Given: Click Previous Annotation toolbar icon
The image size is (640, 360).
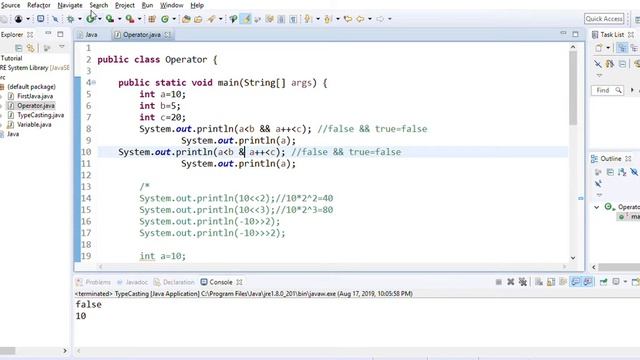Looking at the screenshot, I should tap(328, 19).
